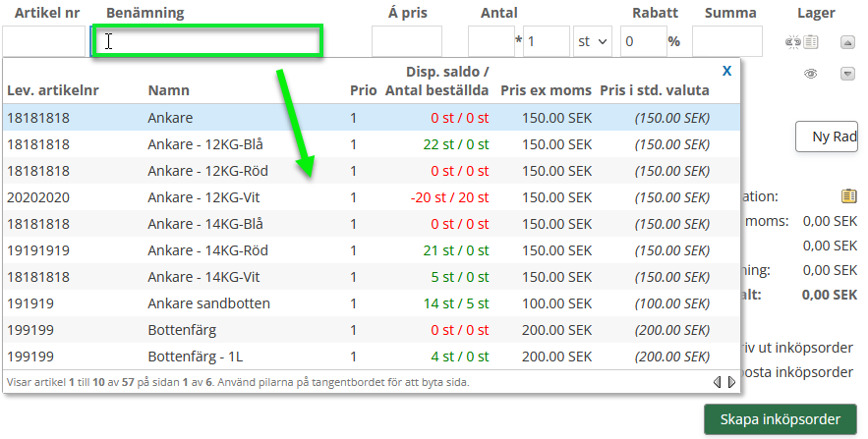The image size is (868, 439).
Task: Click the Rabatt percentage field
Action: pyautogui.click(x=642, y=41)
